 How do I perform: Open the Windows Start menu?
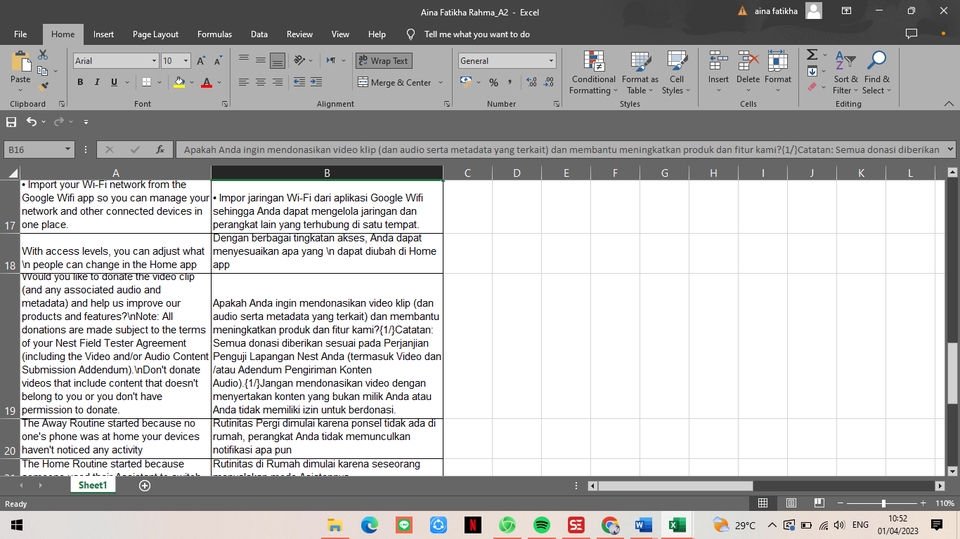17,525
